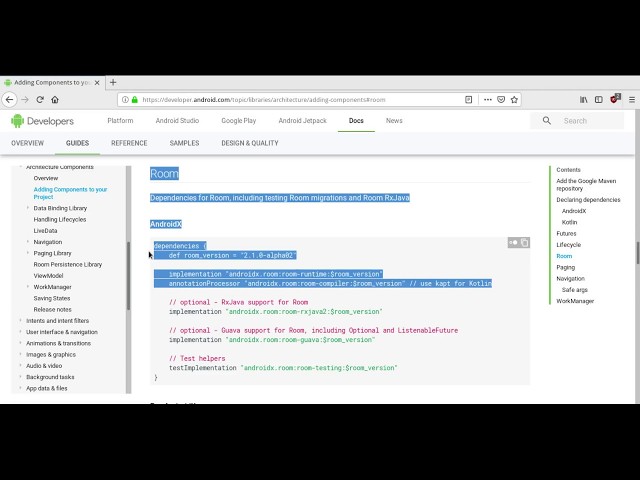Open the sidebar Overview link

click(x=46, y=178)
